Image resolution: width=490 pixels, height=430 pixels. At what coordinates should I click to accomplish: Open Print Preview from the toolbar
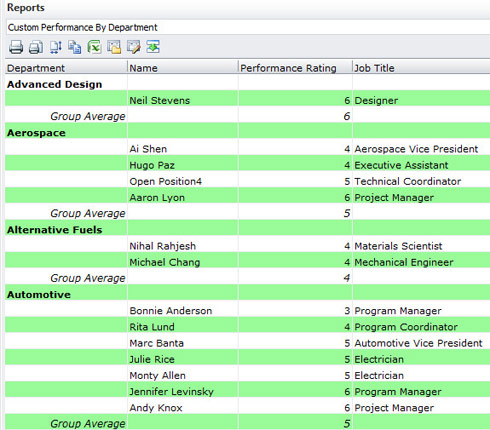click(x=36, y=47)
